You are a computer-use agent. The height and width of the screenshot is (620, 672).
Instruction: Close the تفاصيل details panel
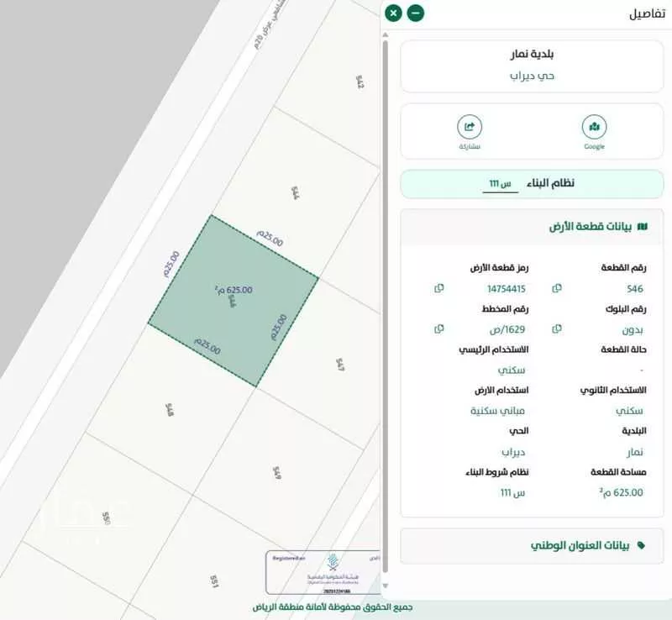click(x=391, y=13)
